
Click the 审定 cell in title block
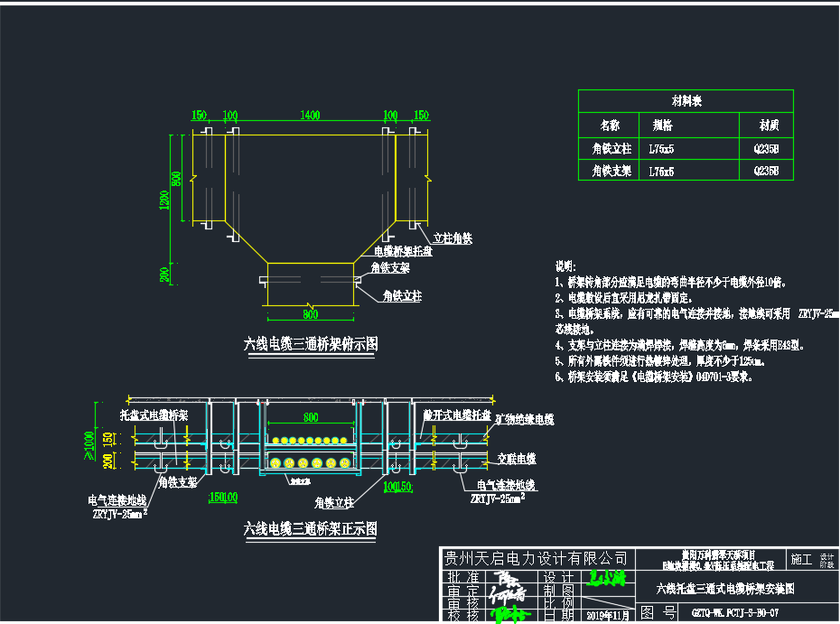463,591
